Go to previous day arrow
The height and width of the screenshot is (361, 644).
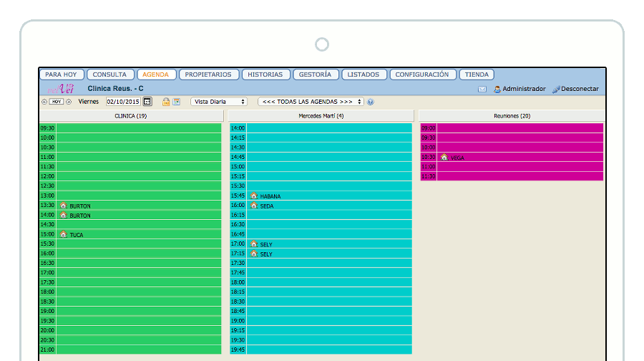pyautogui.click(x=44, y=102)
